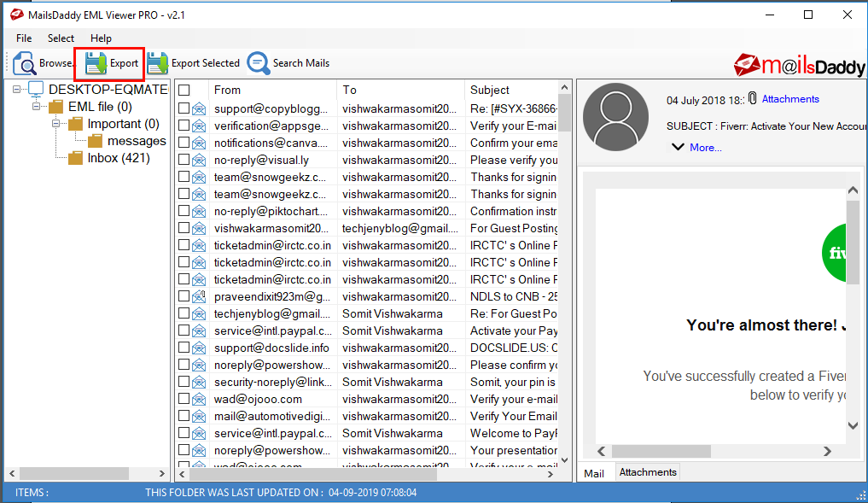The image size is (868, 503).
Task: Check the box for notifications@canva... mail
Action: [x=184, y=143]
